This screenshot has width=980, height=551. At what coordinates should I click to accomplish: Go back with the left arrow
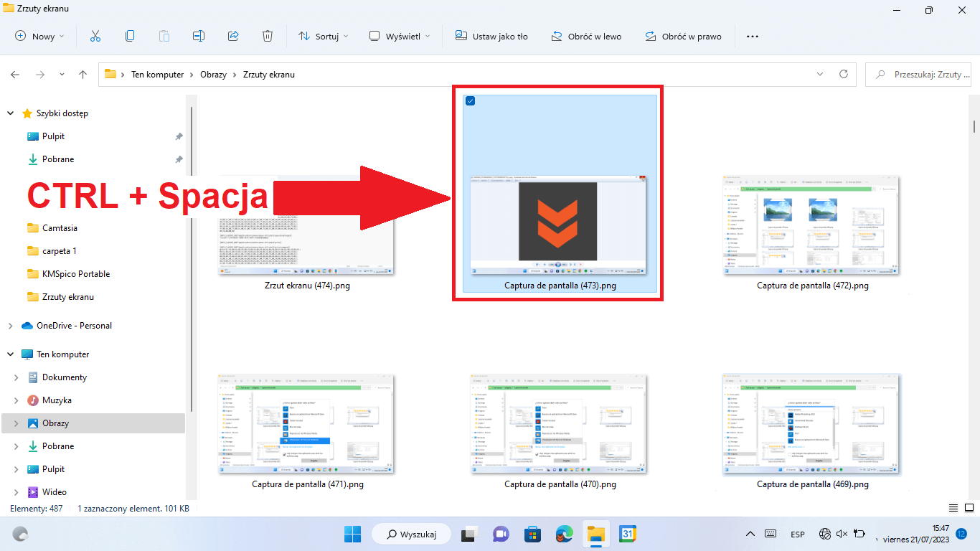[15, 75]
